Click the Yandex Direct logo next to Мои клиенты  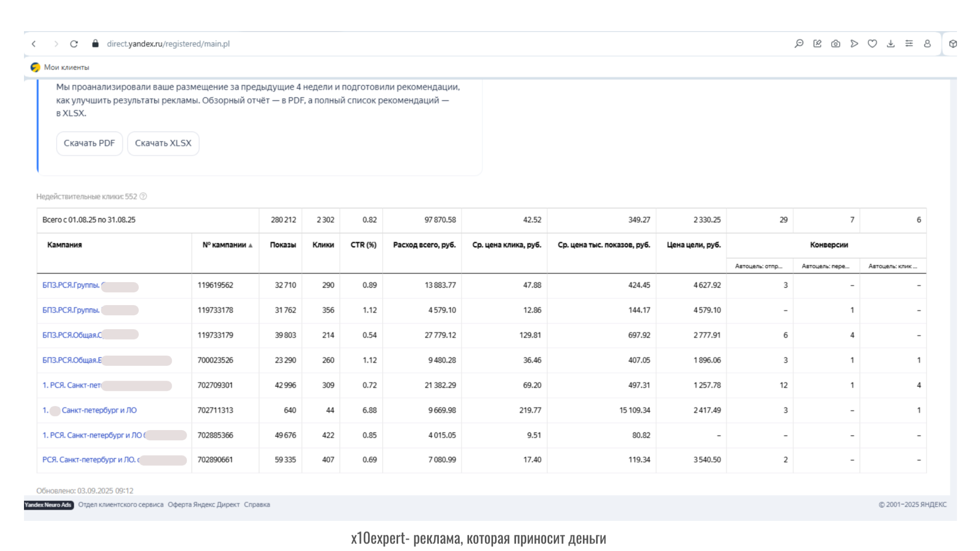point(35,67)
